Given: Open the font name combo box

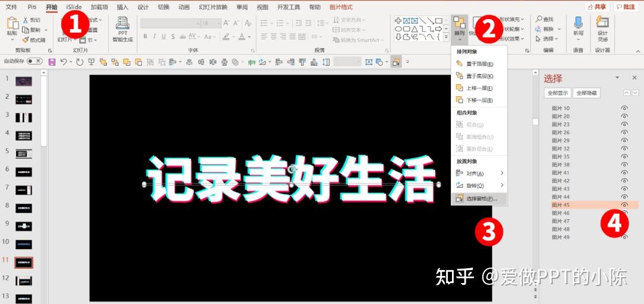Looking at the screenshot, I should (x=170, y=23).
